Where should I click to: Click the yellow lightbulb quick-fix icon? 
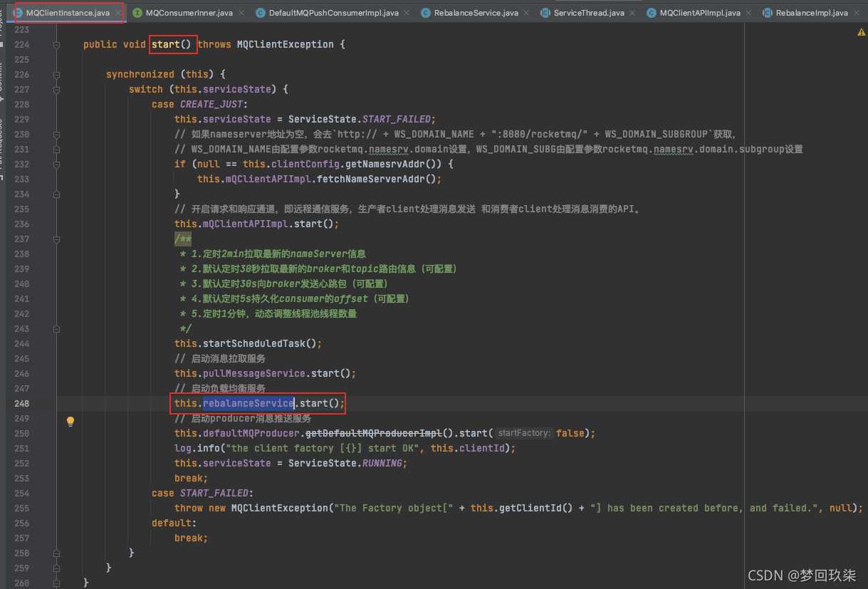click(70, 421)
